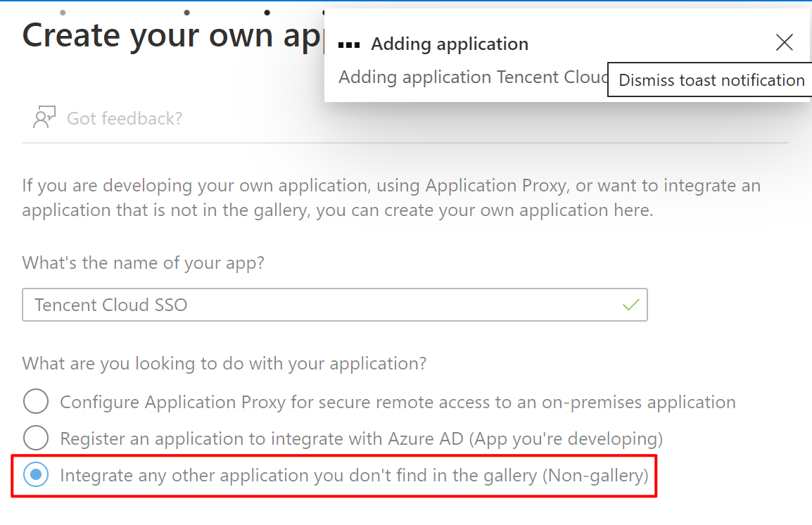Click the toast message "Adding application Tencent Cloud"
812x525 pixels.
(x=473, y=77)
